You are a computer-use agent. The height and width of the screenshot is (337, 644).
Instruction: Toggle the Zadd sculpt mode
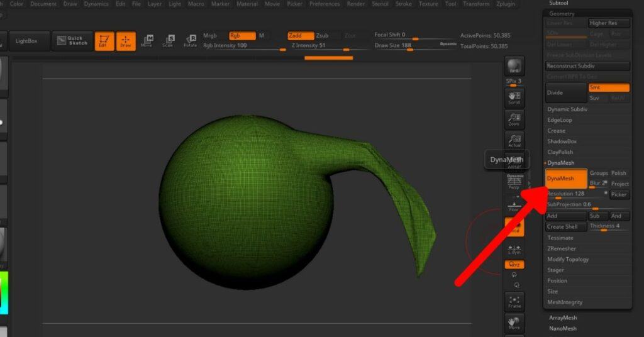300,35
